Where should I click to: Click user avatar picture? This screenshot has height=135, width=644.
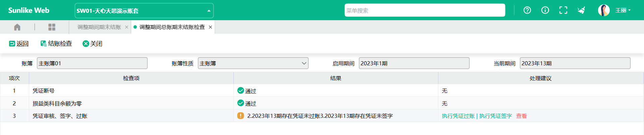coord(604,10)
